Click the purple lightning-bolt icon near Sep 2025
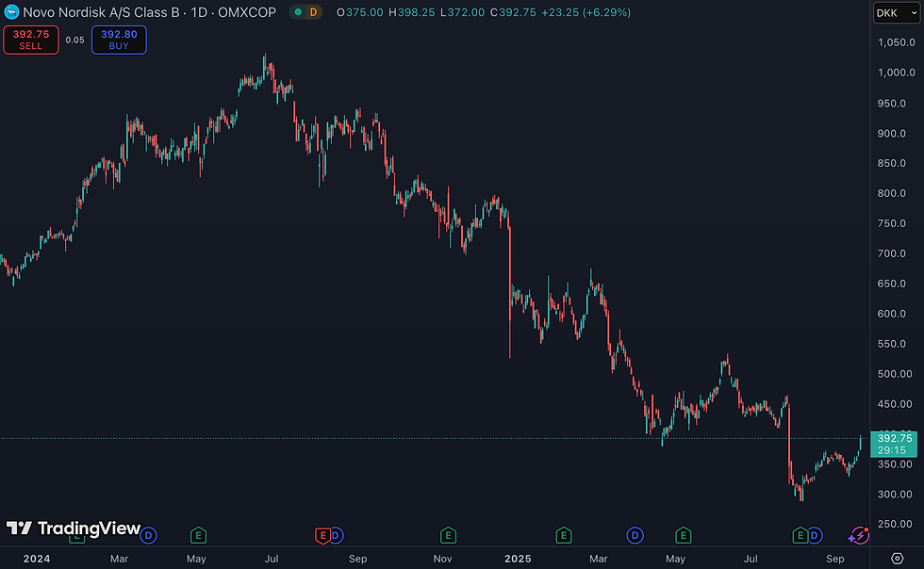 (x=859, y=535)
